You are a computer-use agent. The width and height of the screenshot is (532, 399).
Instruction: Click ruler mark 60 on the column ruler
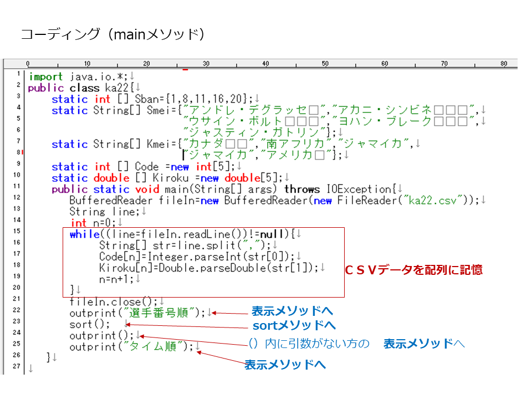coord(385,63)
